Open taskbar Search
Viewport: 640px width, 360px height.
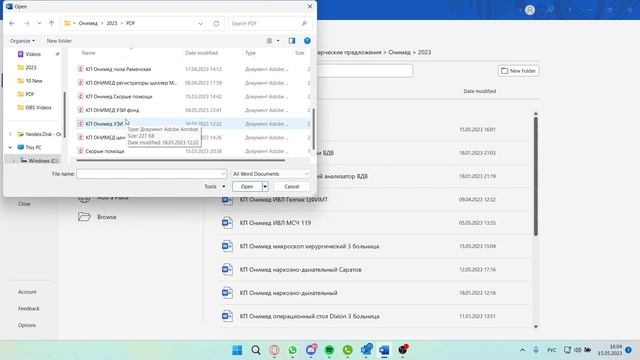[256, 350]
